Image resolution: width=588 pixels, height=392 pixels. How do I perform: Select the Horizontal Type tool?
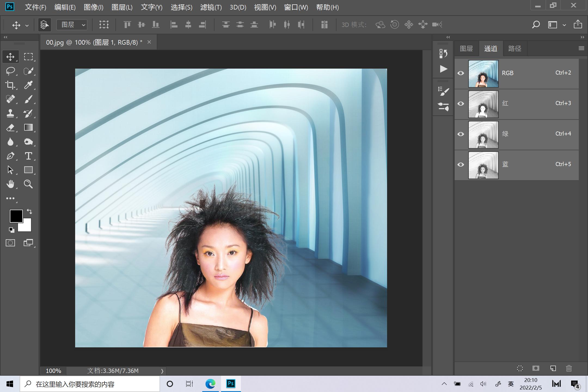[28, 156]
